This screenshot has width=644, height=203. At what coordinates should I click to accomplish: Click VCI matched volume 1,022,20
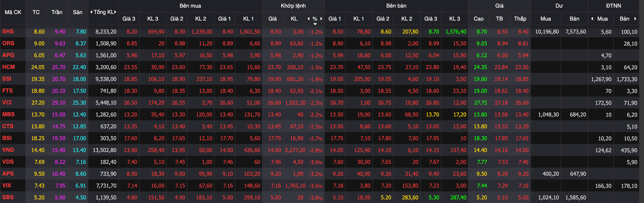coord(295,103)
